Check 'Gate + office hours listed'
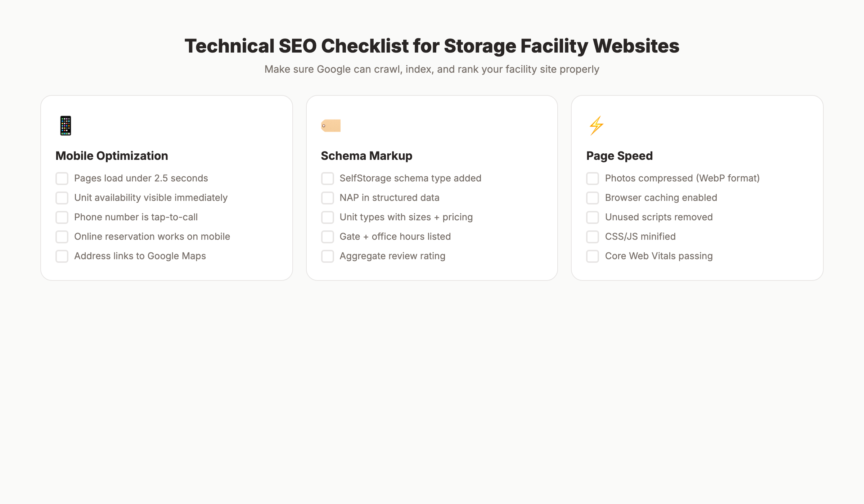 [x=327, y=237]
